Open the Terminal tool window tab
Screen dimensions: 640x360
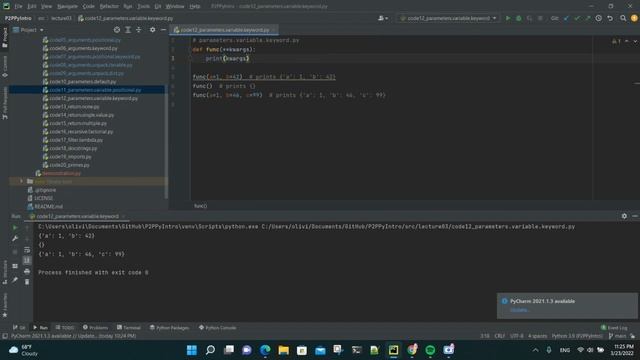129,327
